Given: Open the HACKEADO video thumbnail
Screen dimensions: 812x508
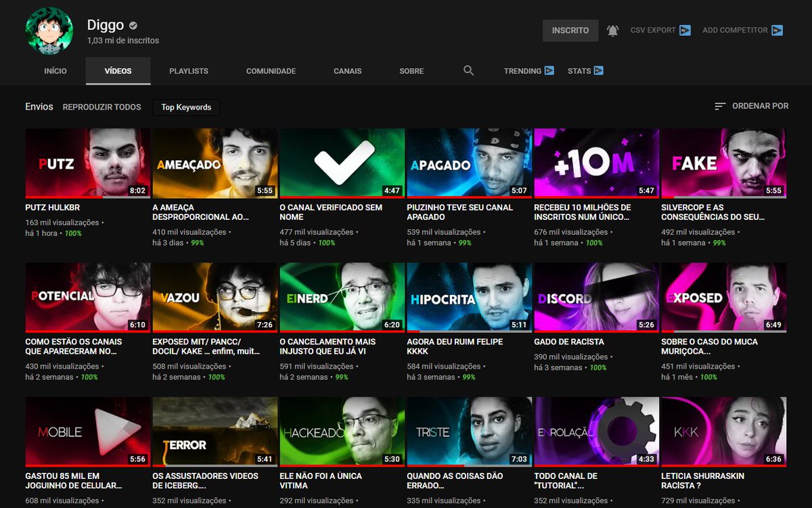Looking at the screenshot, I should pyautogui.click(x=342, y=432).
